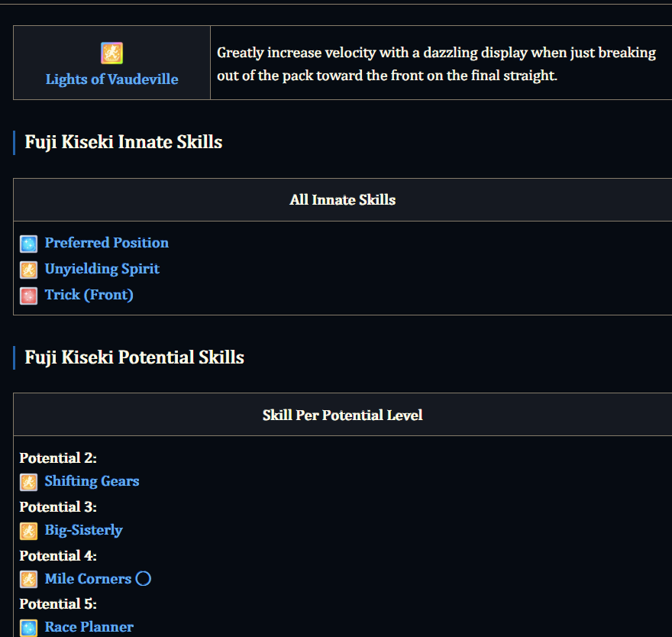Open the Preferred Position skill page
Image resolution: width=672 pixels, height=637 pixels.
107,243
